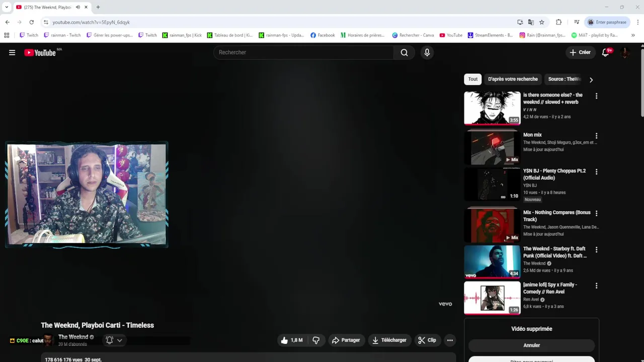644x362 pixels.
Task: Open Spy x Family Comedy thumbnail
Action: (492, 298)
